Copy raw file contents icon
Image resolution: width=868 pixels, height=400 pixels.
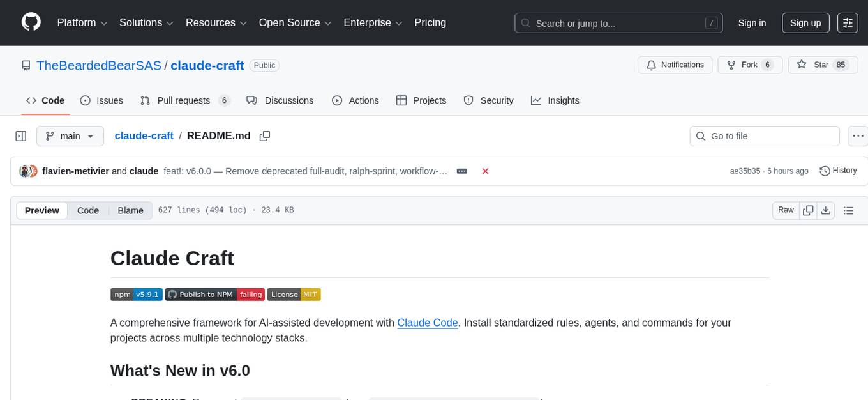click(x=808, y=210)
